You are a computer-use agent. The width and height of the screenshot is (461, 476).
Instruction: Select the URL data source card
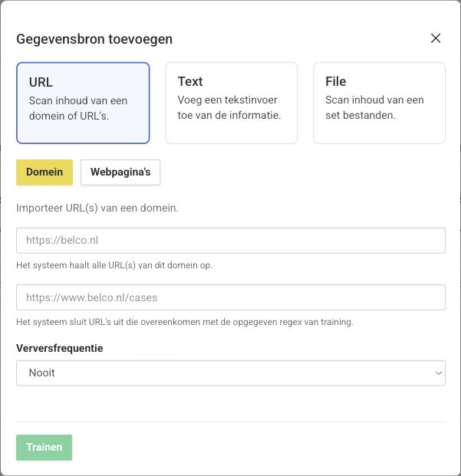point(83,103)
